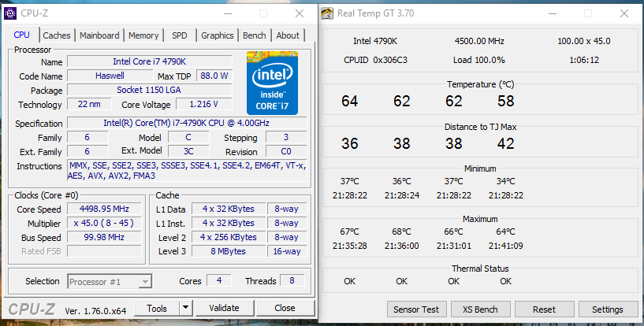The height and width of the screenshot is (326, 644).
Task: Click the processor Name field Intel Core i7 4790K
Action: (150, 61)
